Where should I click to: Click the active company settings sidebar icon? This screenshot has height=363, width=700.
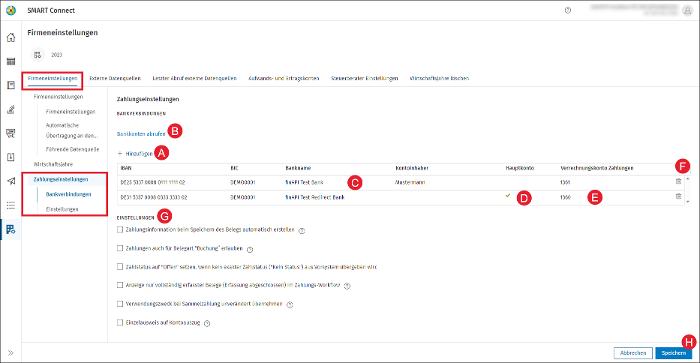point(11,229)
